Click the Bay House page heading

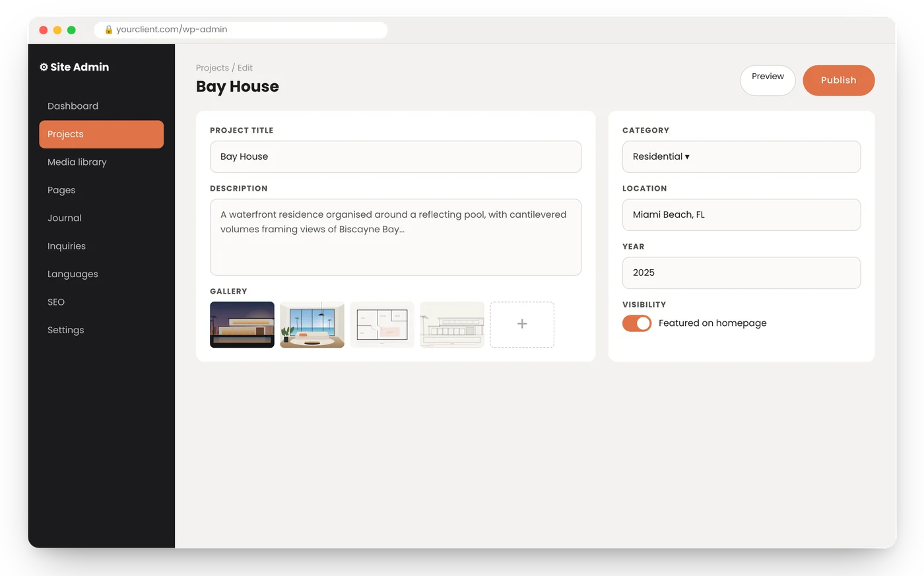pyautogui.click(x=238, y=86)
